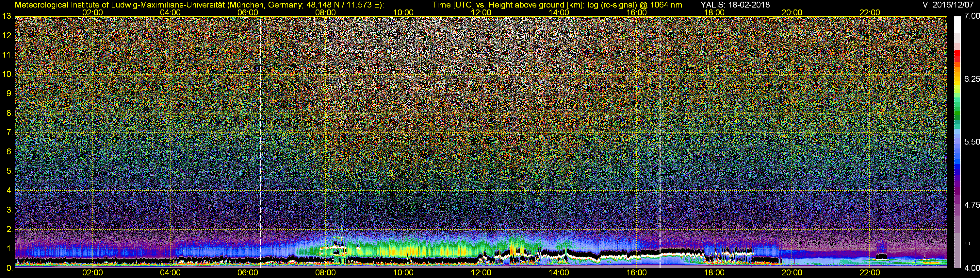The height and width of the screenshot is (278, 980).
Task: Click height axis label '7.'
Action: tap(9, 132)
